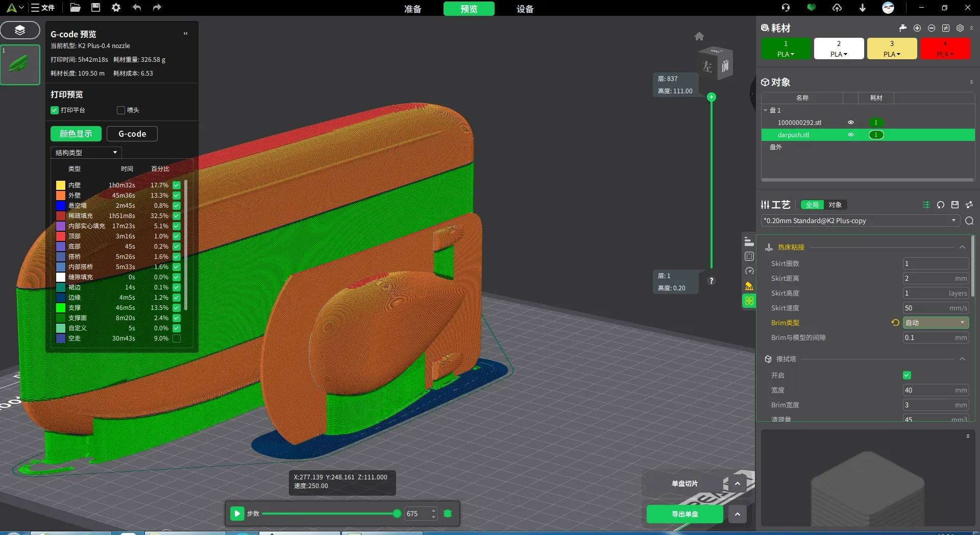
Task: Click the home view icon above the navigation cube
Action: tap(699, 36)
